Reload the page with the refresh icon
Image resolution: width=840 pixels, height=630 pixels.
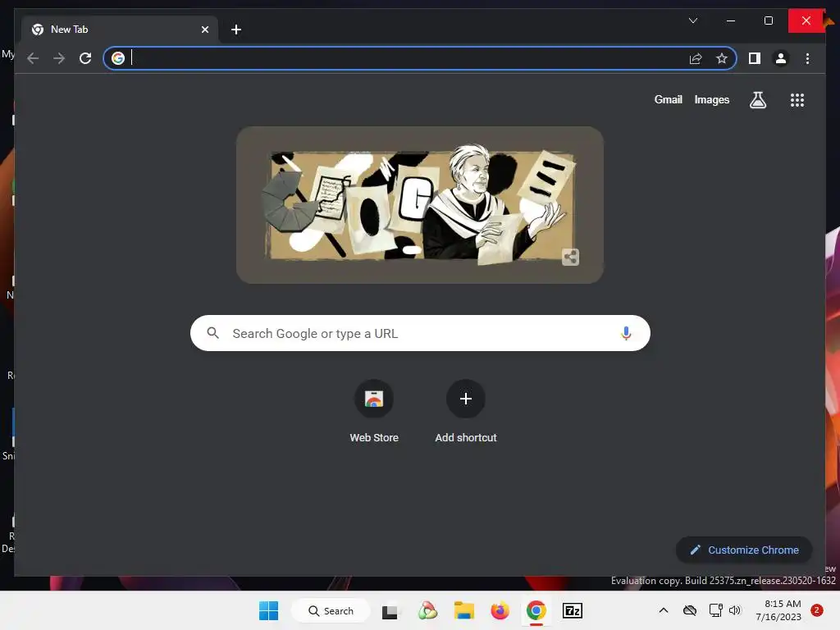(x=85, y=58)
